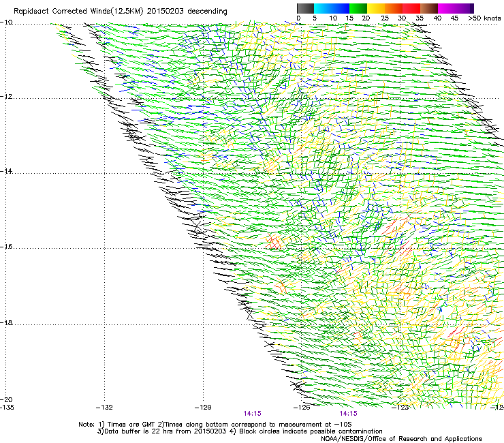The image size is (504, 443).
Task: Click 'NOAA/NESDIS/Office of Research and Applications' credit
Action: [x=401, y=439]
